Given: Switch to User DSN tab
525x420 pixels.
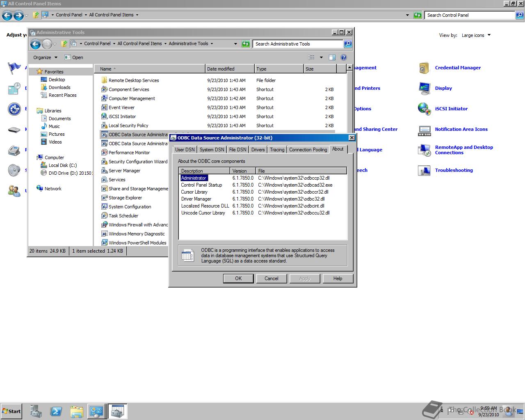Looking at the screenshot, I should pyautogui.click(x=185, y=150).
